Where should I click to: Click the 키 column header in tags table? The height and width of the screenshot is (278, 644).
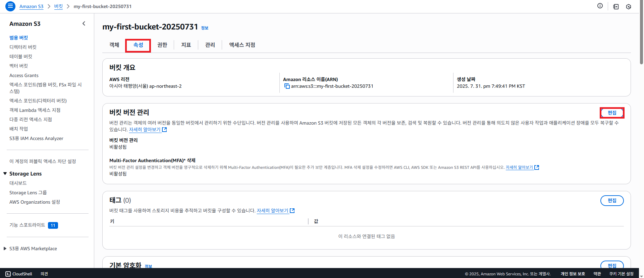coord(112,221)
